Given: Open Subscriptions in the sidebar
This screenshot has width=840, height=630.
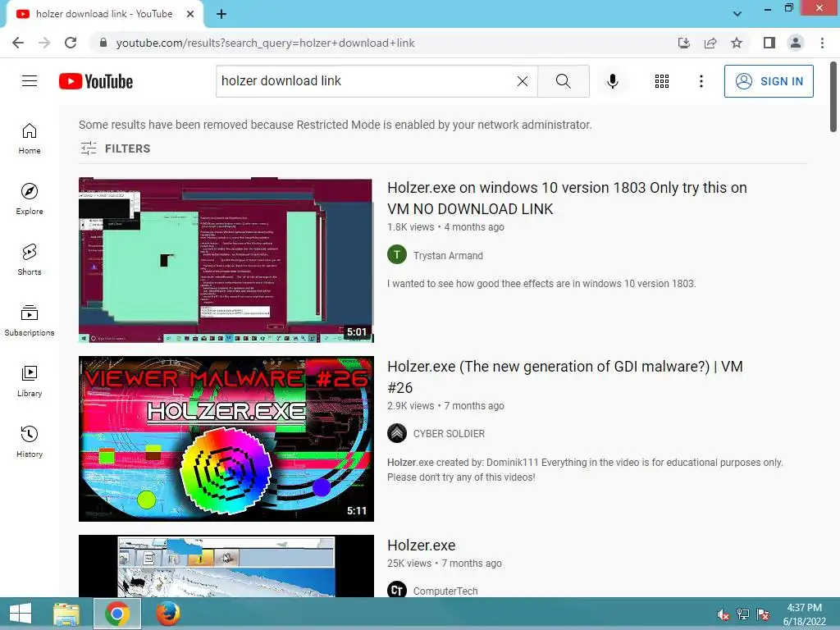Looking at the screenshot, I should click(x=30, y=321).
